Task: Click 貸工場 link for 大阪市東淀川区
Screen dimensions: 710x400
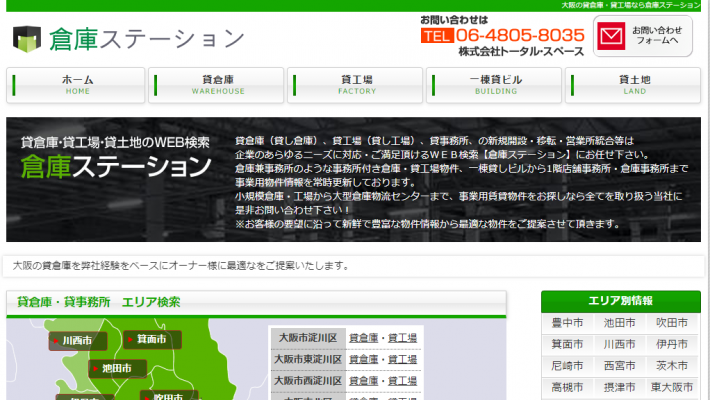Action: pos(403,359)
